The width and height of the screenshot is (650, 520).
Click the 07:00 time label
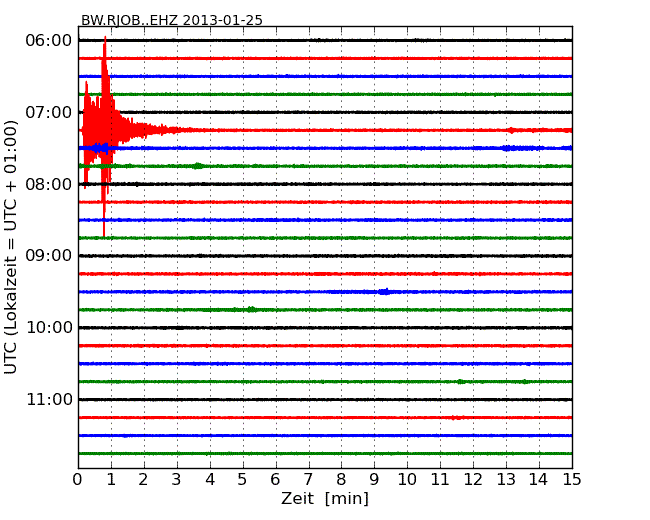click(49, 112)
